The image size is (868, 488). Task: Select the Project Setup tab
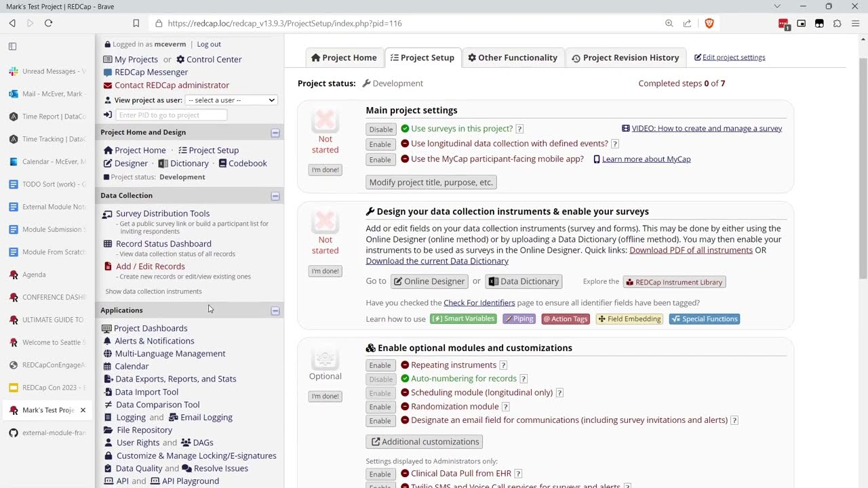pyautogui.click(x=422, y=58)
